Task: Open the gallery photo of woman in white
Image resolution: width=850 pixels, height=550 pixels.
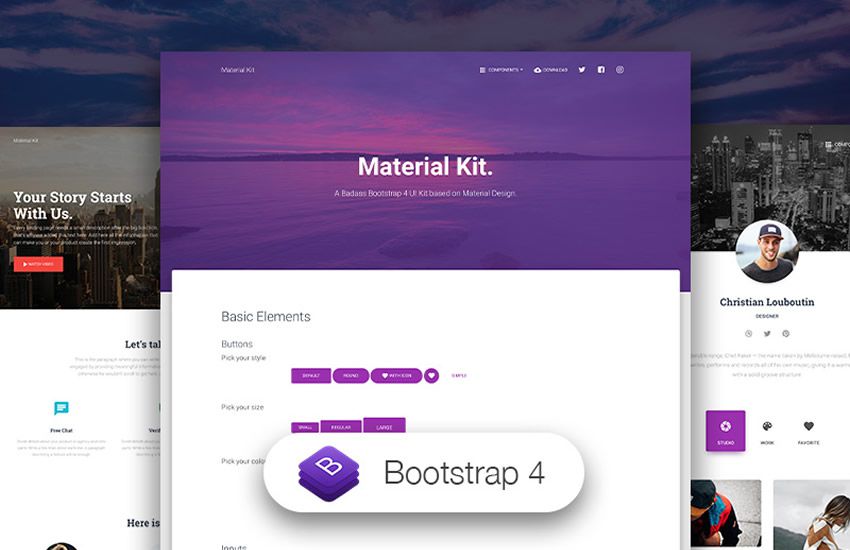Action: pos(812,515)
